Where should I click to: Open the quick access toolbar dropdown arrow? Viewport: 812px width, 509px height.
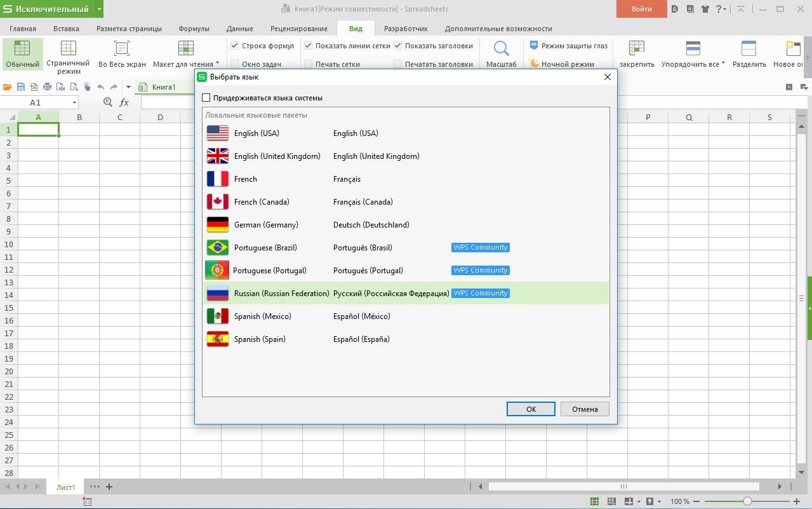128,87
